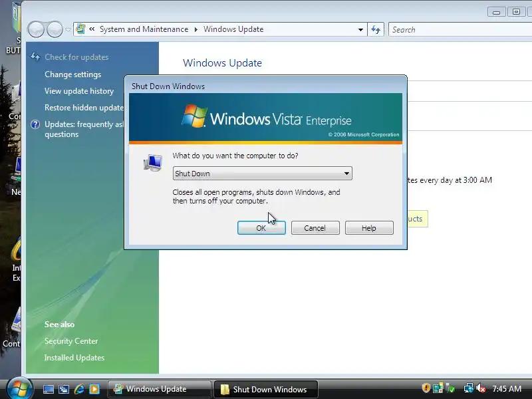This screenshot has width=532, height=399.
Task: Select System and Maintenance breadcrumb
Action: click(144, 29)
